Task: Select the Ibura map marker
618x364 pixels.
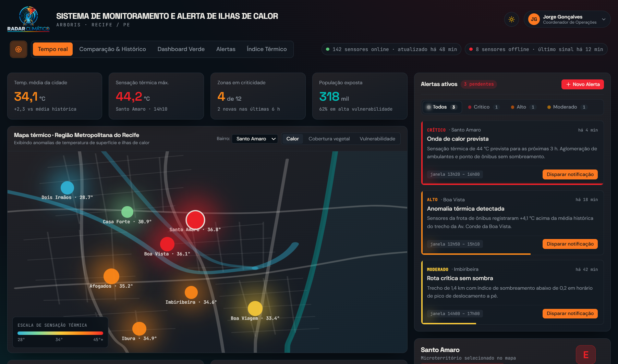Action: point(139,329)
